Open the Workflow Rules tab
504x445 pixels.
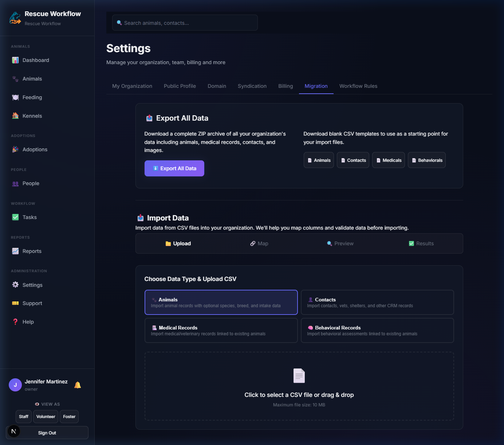pos(358,86)
